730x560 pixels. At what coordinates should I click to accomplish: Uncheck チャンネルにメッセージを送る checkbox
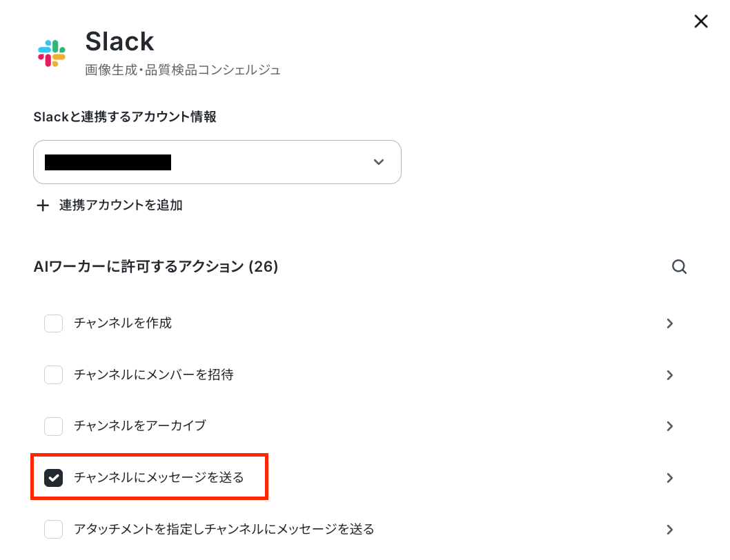click(x=54, y=478)
